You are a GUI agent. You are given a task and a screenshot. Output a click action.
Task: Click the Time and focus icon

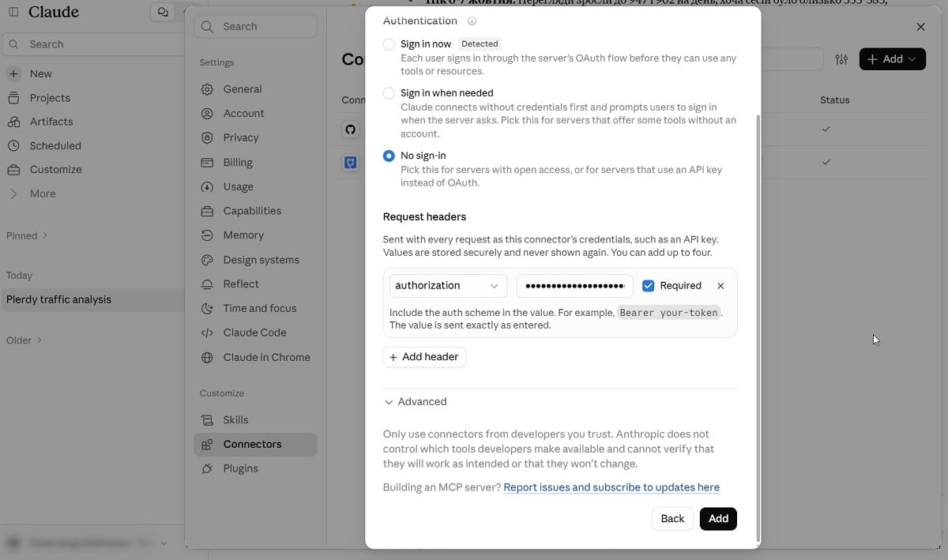pyautogui.click(x=207, y=308)
